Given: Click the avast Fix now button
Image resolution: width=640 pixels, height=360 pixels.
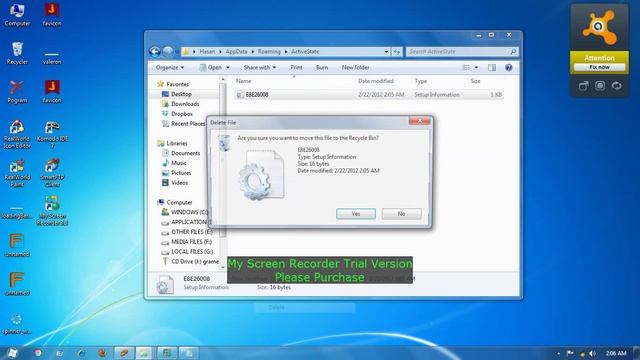Looking at the screenshot, I should [x=599, y=67].
